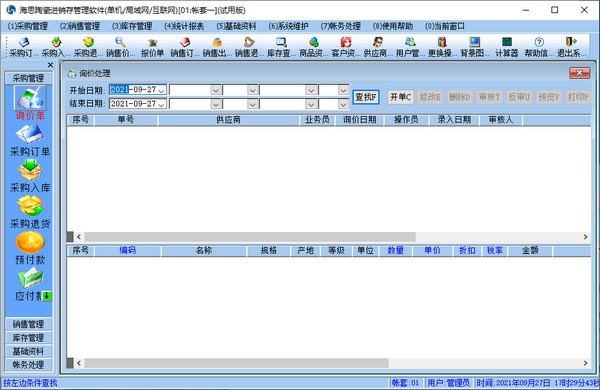Expand the 销售管理 sidebar section

[x=29, y=324]
